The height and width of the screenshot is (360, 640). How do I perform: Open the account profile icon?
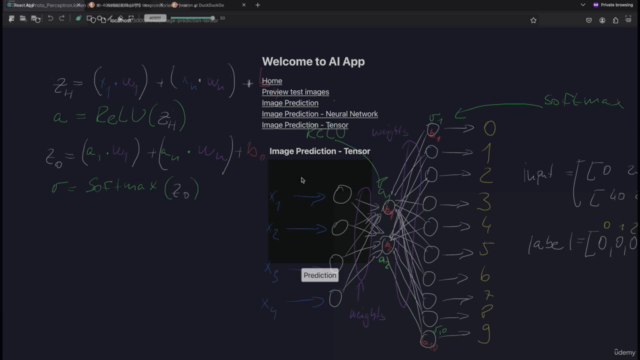[602, 20]
